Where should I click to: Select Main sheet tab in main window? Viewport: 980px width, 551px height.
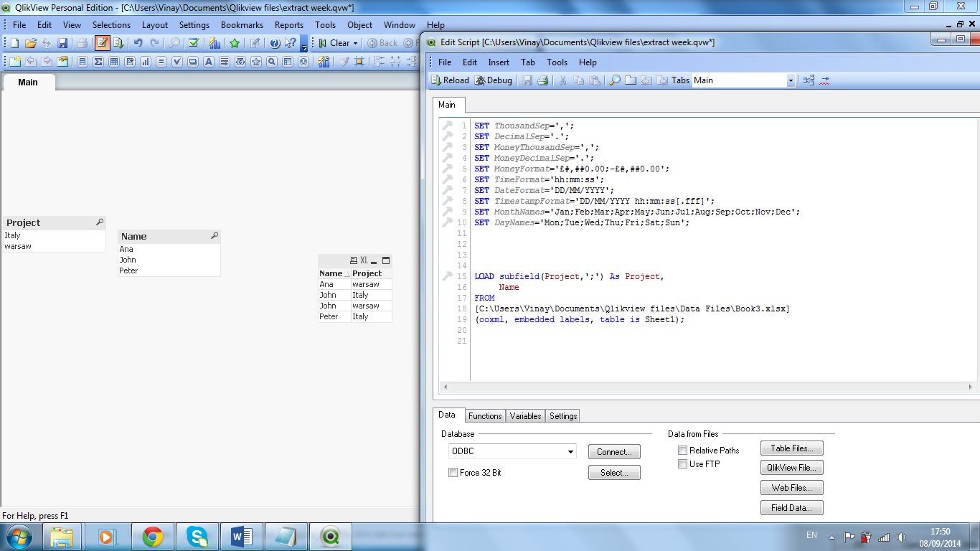(28, 82)
